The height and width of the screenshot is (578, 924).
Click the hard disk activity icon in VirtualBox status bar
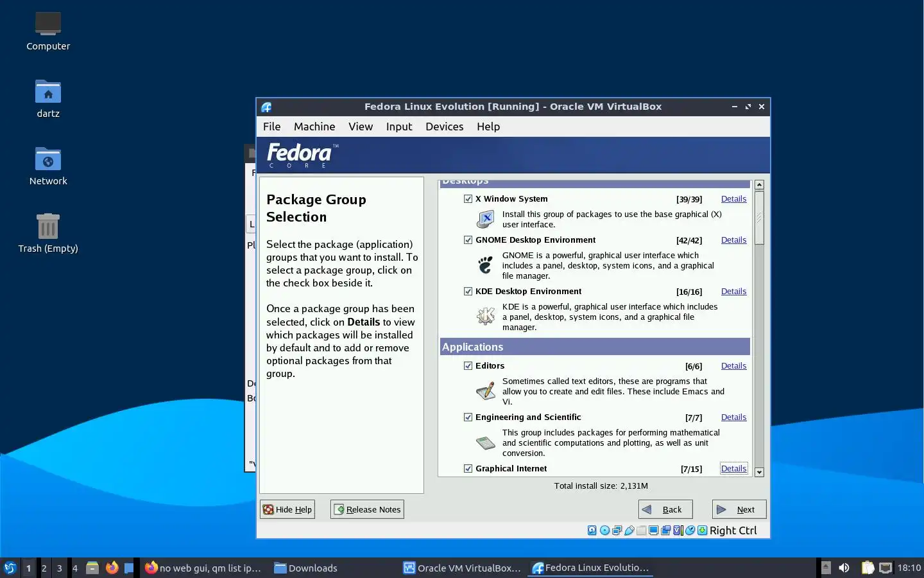(592, 530)
